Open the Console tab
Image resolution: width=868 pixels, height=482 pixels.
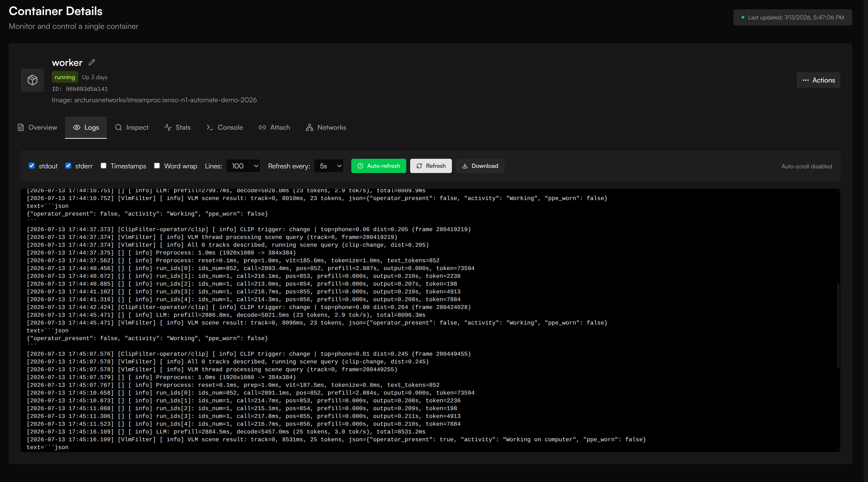(225, 127)
